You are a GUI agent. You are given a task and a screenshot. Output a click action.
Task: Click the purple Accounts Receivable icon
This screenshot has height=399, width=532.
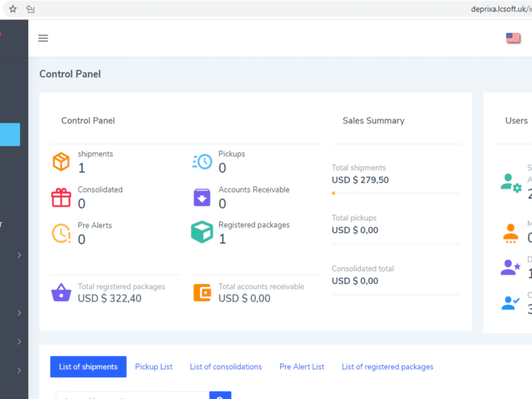[202, 197]
